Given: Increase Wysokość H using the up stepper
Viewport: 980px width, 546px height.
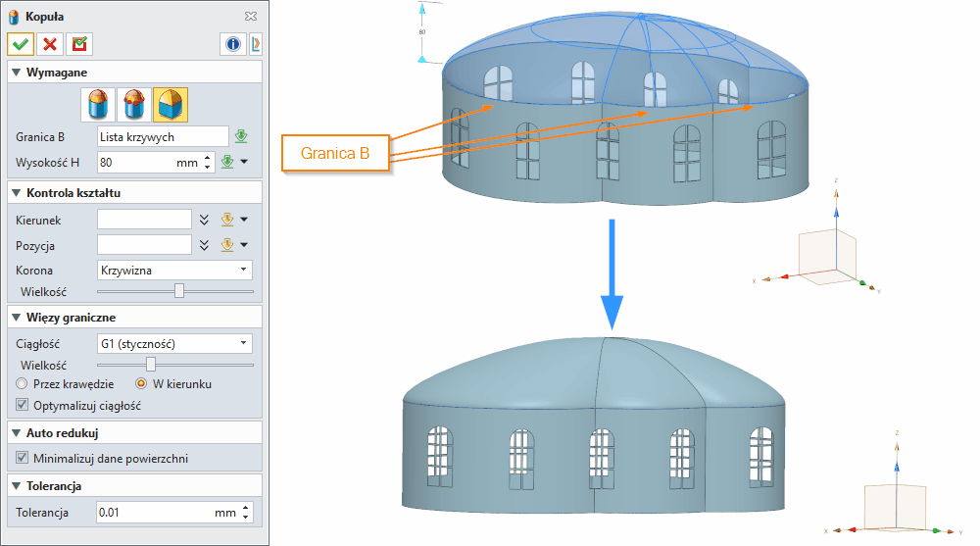Looking at the screenshot, I should (207, 158).
